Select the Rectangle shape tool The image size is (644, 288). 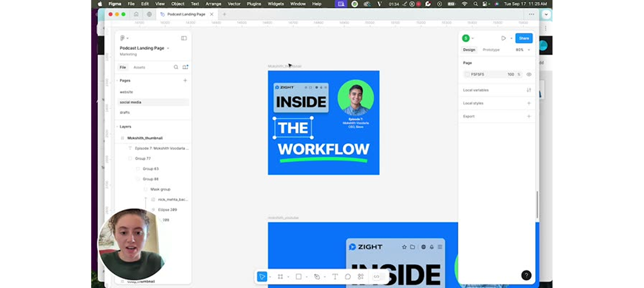[x=299, y=277]
